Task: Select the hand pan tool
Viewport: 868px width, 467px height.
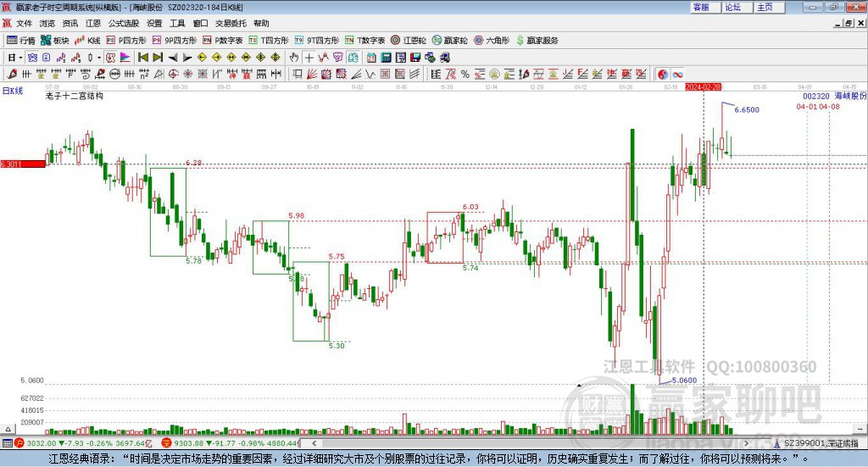Action: pyautogui.click(x=294, y=58)
